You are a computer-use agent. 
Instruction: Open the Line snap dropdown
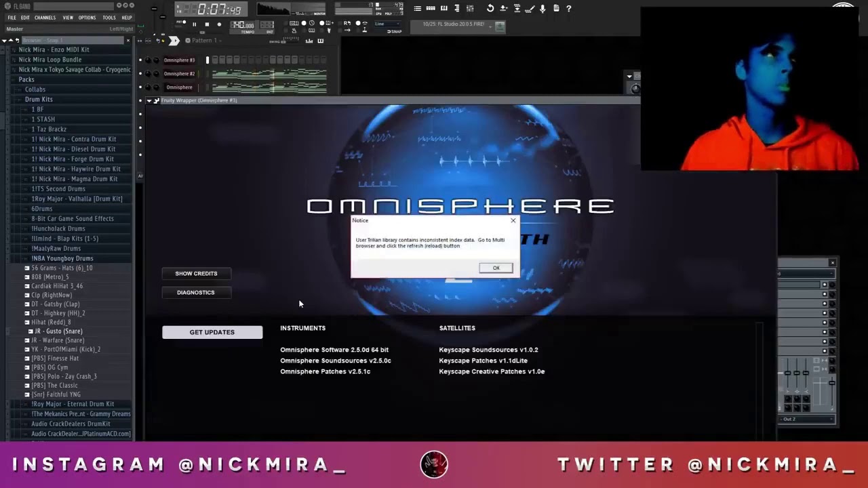pos(387,24)
